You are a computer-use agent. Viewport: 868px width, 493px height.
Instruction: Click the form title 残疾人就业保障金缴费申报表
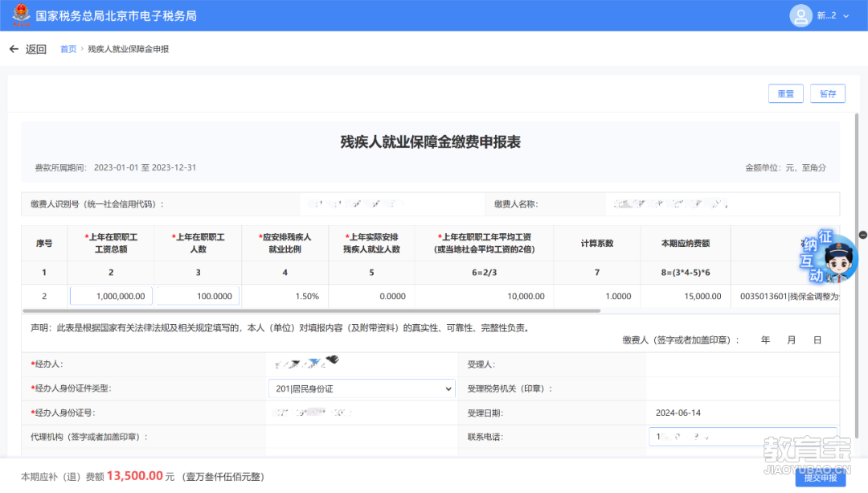(x=430, y=142)
